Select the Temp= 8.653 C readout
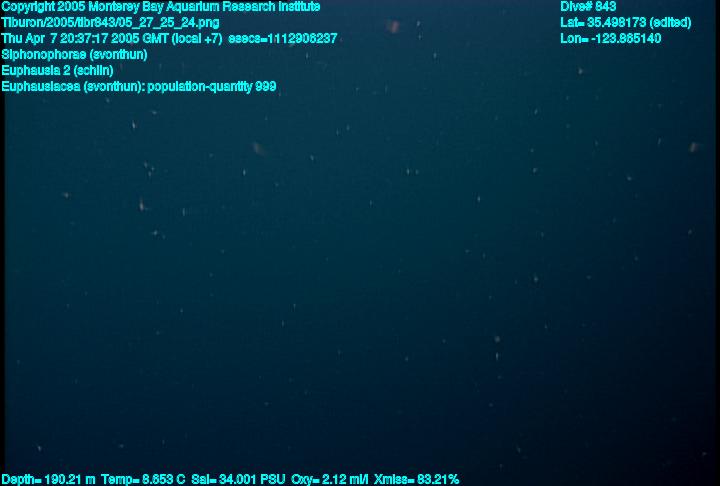Image resolution: width=720 pixels, height=486 pixels. 143,480
